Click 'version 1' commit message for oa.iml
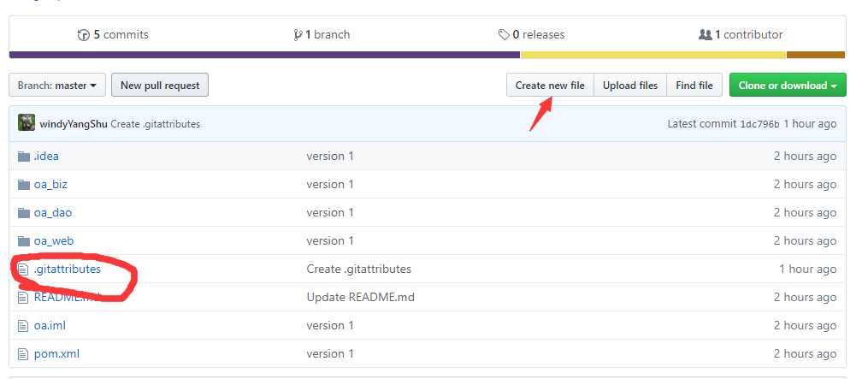This screenshot has height=379, width=868. [330, 326]
